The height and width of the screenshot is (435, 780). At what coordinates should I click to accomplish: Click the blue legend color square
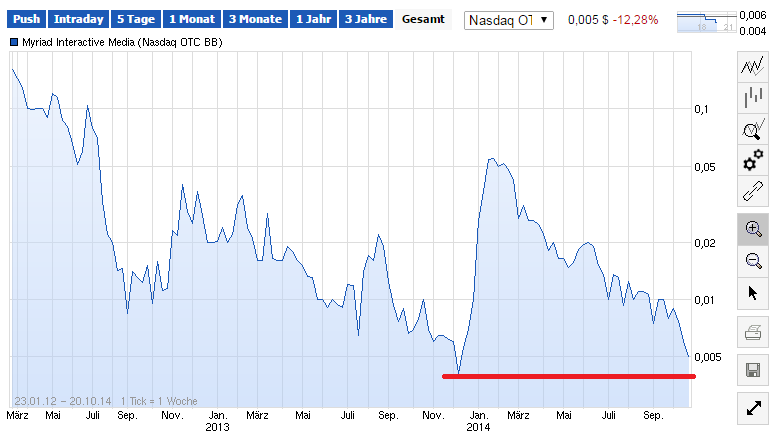(x=14, y=42)
